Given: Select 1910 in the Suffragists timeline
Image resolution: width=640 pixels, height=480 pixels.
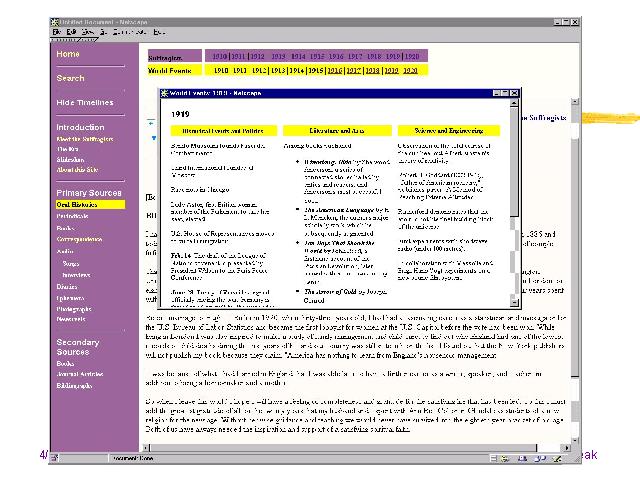Looking at the screenshot, I should click(220, 56).
